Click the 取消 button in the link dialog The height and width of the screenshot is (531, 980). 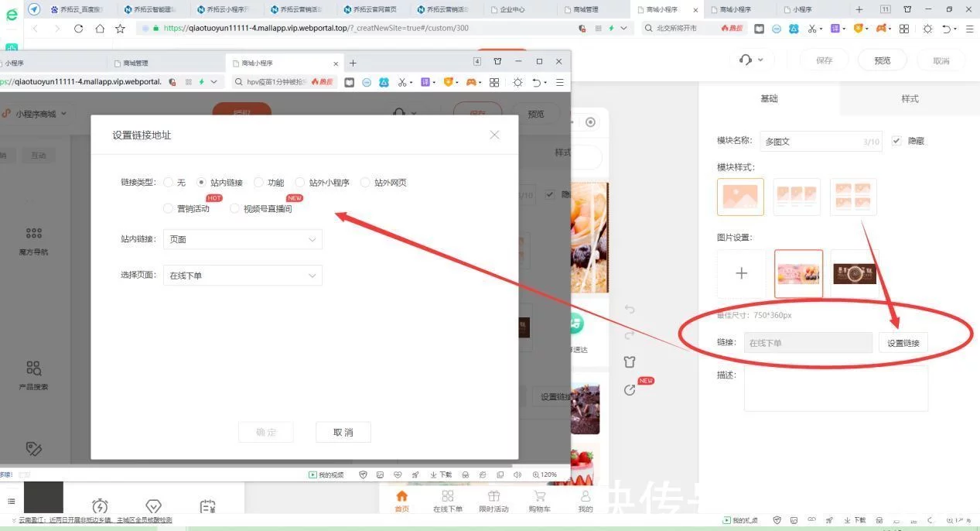click(x=343, y=432)
